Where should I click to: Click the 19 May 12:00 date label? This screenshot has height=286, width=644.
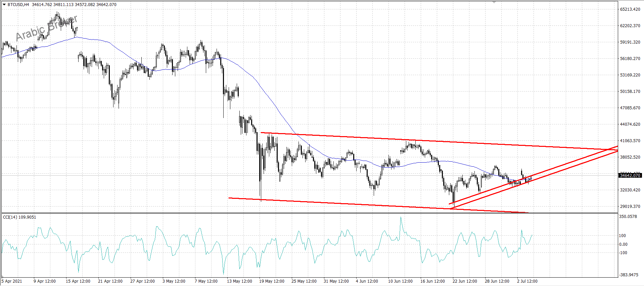[x=272, y=281]
